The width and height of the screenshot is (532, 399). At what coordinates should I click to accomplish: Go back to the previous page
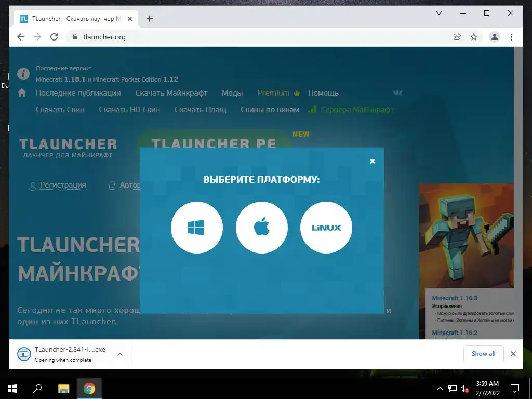click(21, 37)
